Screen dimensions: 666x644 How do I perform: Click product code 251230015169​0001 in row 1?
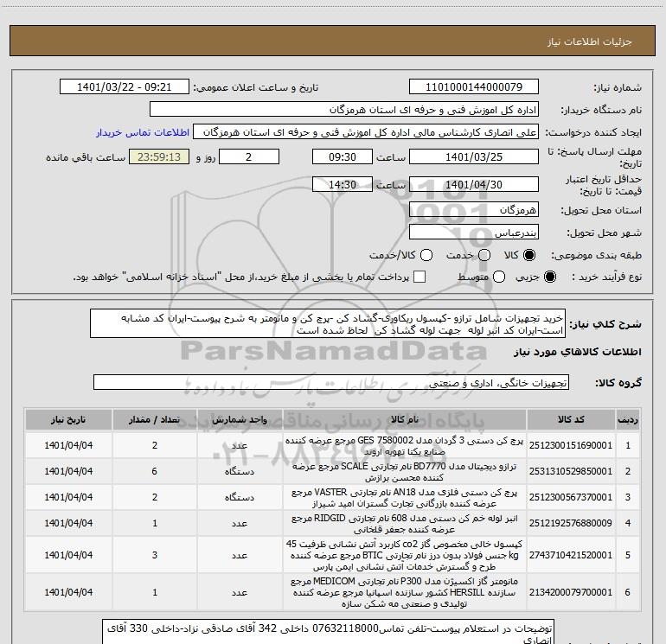(x=571, y=445)
